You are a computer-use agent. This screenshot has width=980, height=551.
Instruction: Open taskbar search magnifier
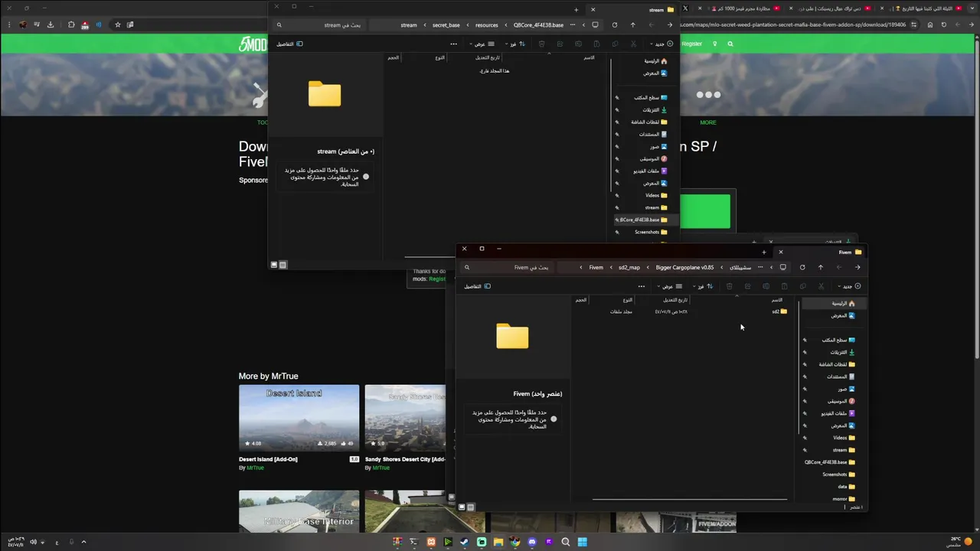click(x=566, y=542)
